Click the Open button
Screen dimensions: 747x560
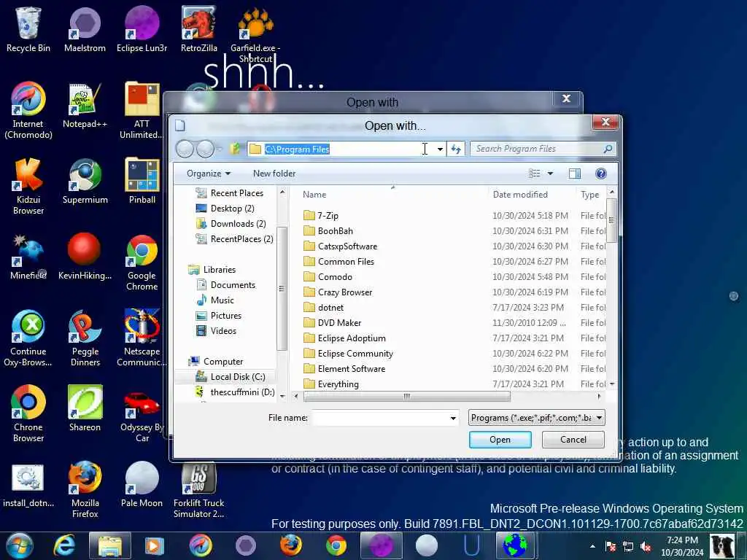pyautogui.click(x=500, y=440)
